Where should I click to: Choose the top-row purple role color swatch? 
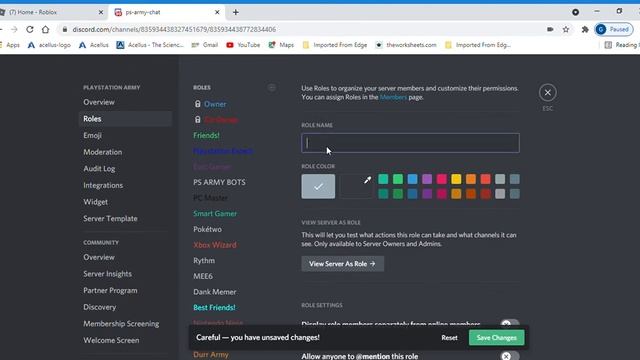click(x=427, y=179)
